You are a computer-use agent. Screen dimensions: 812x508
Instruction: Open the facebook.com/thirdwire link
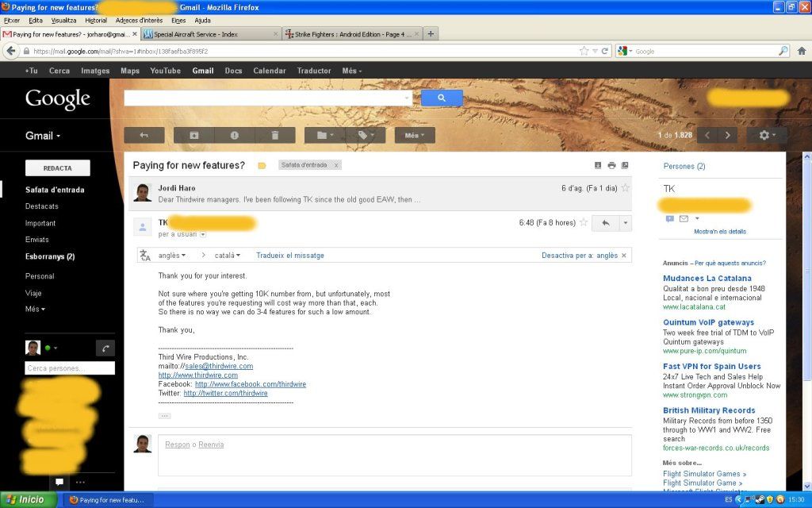[250, 384]
